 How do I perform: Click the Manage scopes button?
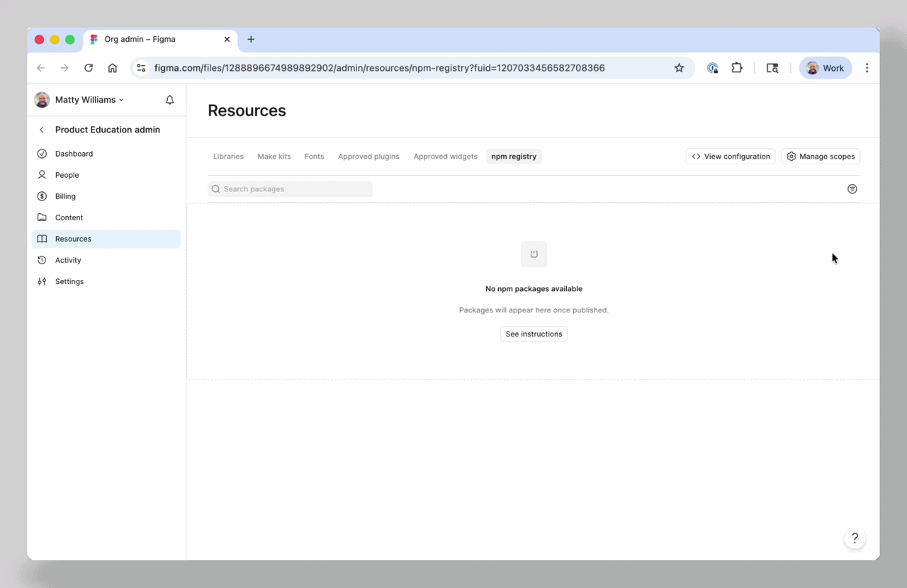click(x=821, y=157)
